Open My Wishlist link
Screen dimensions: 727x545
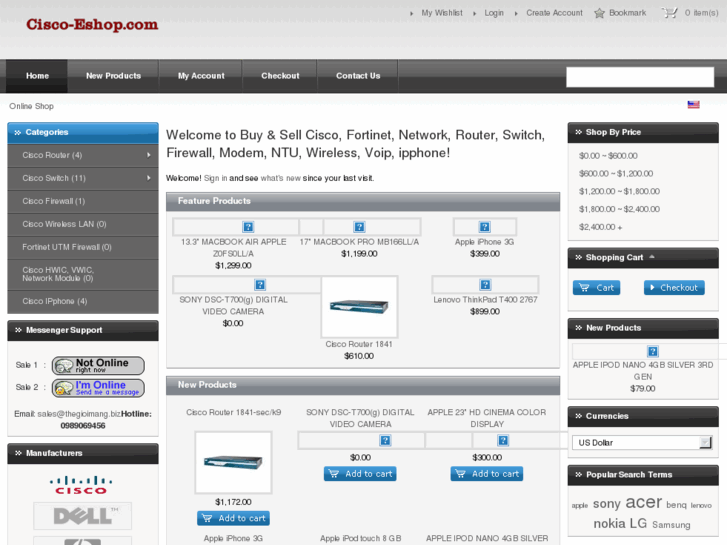(x=442, y=13)
